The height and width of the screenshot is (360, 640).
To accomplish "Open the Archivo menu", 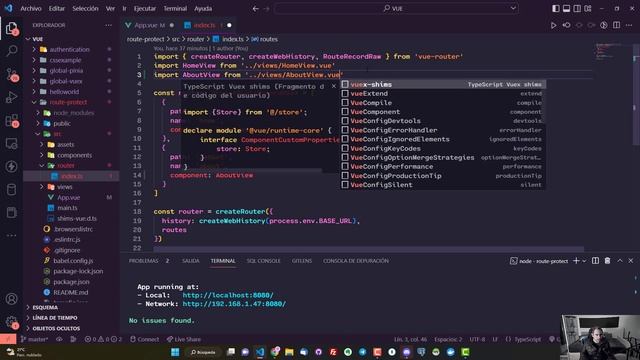I will (31, 9).
